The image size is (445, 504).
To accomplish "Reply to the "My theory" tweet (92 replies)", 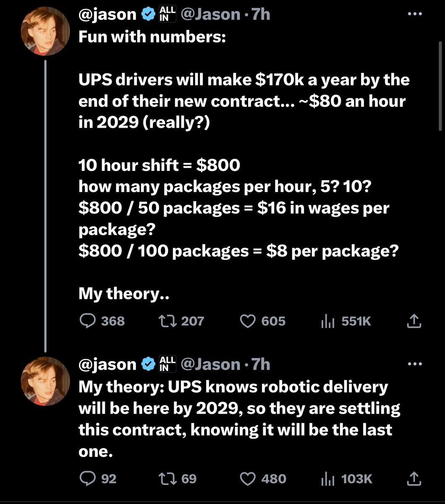I will pos(87,478).
